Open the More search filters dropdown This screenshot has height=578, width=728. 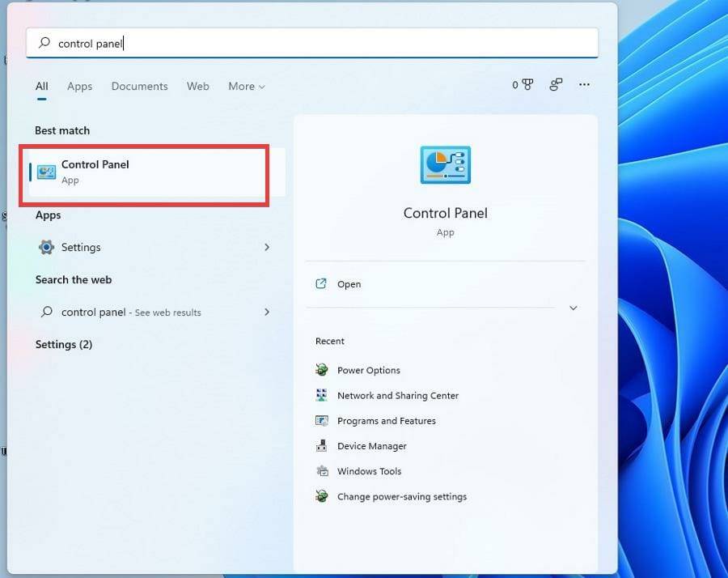click(x=246, y=87)
